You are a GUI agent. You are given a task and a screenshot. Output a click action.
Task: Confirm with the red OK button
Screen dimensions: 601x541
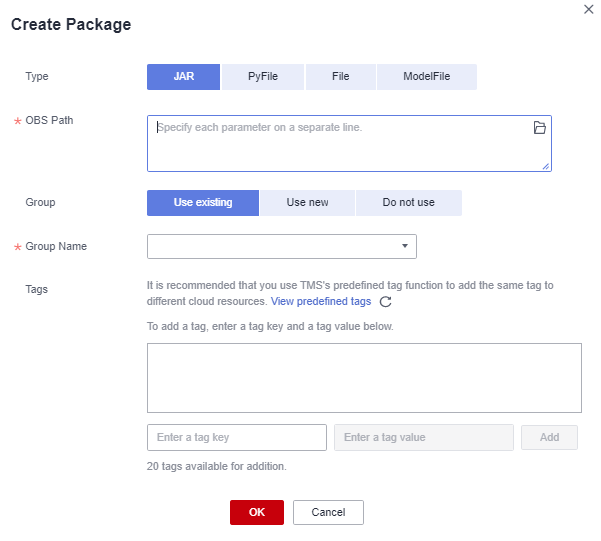pos(257,512)
